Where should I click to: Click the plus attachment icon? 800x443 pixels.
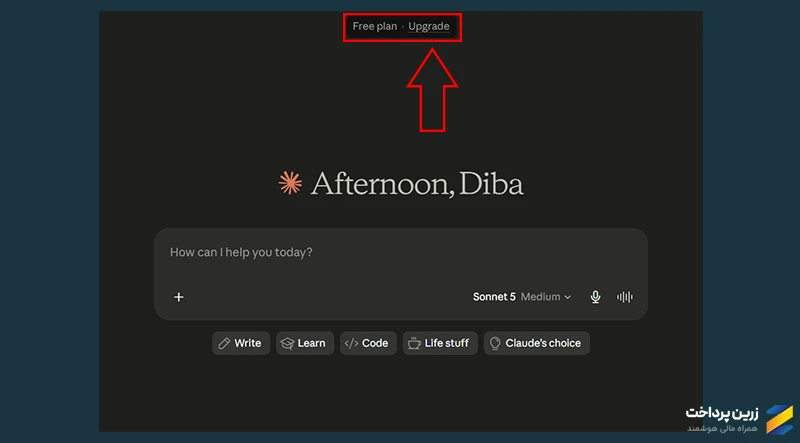tap(179, 297)
